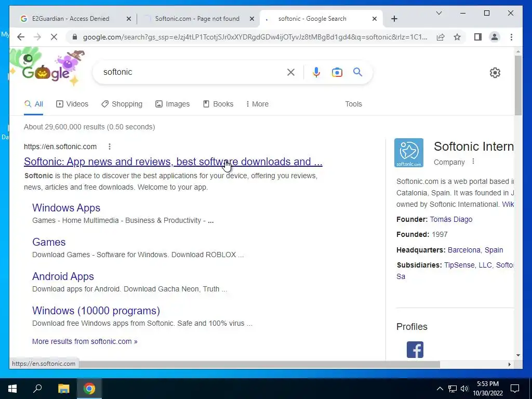
Task: Click the site lock icon in address bar
Action: pos(75,37)
